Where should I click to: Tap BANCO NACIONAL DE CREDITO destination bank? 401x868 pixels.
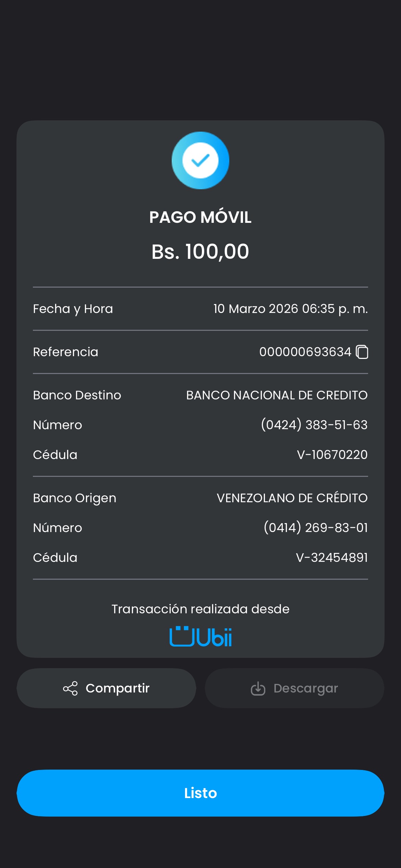point(277,395)
